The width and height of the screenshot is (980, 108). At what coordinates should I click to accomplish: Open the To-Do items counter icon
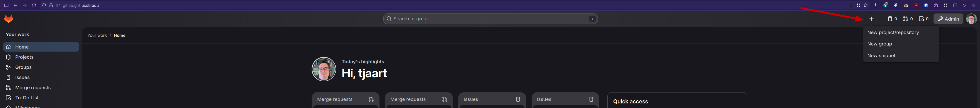924,19
